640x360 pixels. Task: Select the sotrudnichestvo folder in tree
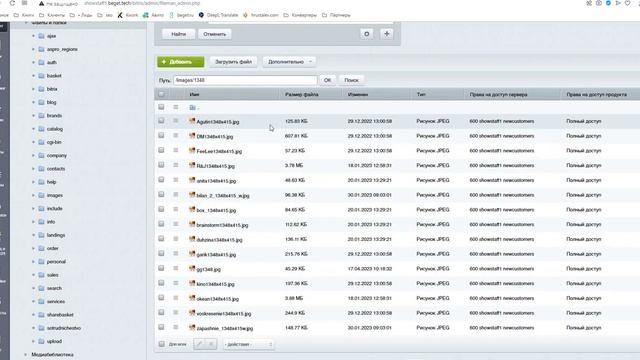tap(64, 328)
